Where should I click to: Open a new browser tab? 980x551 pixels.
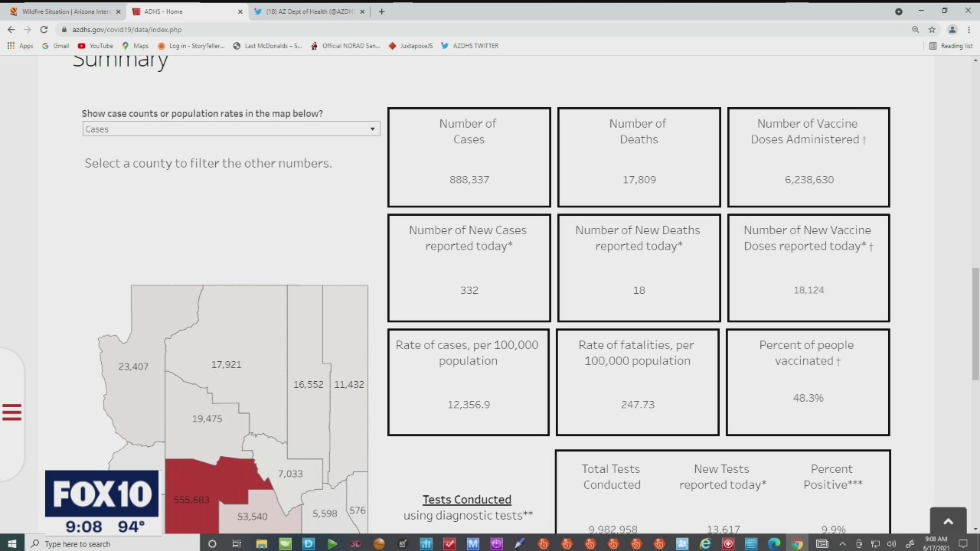(381, 11)
